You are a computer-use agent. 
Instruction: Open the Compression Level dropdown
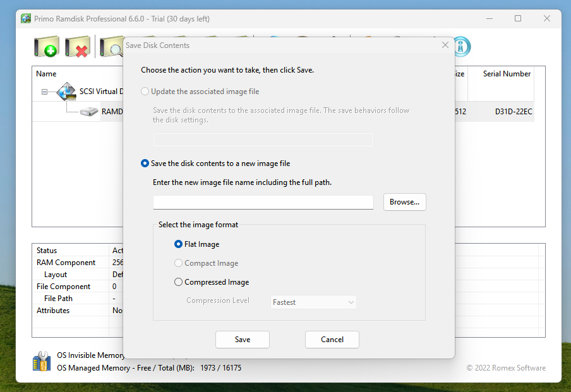click(x=313, y=302)
